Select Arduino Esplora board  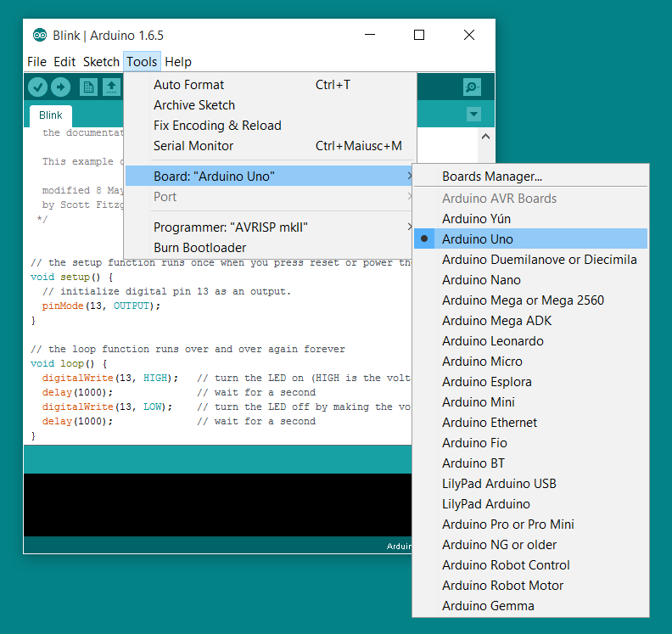[x=530, y=382]
